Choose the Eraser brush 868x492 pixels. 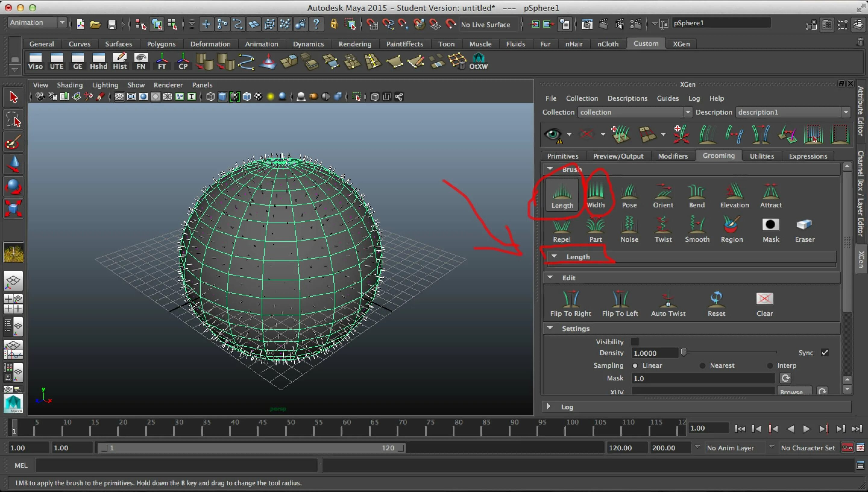coord(804,230)
